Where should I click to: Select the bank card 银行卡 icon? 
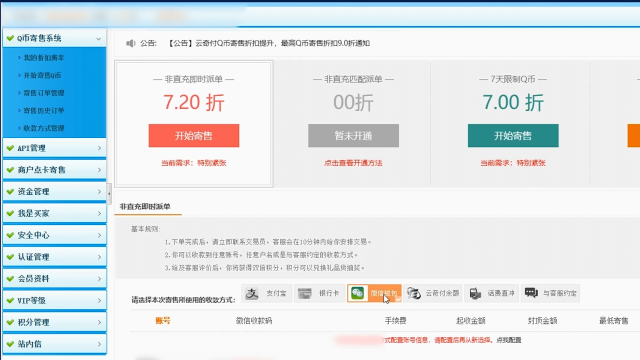click(304, 293)
